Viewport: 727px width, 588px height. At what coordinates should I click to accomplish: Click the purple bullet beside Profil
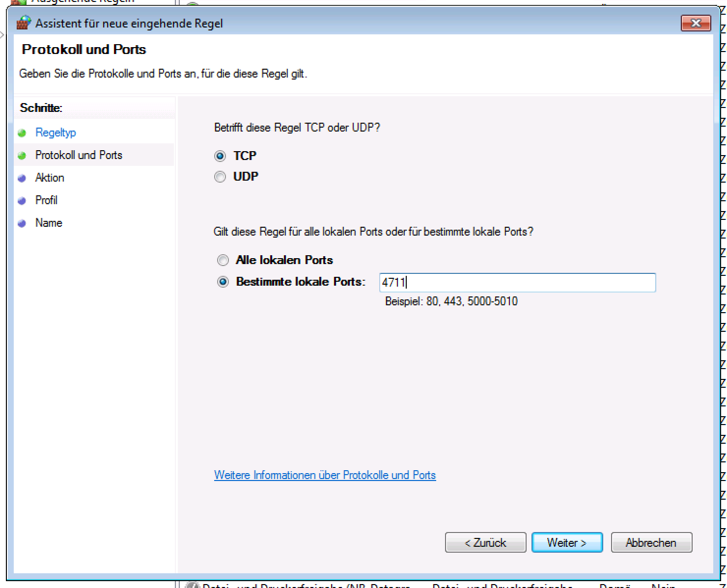click(x=22, y=201)
